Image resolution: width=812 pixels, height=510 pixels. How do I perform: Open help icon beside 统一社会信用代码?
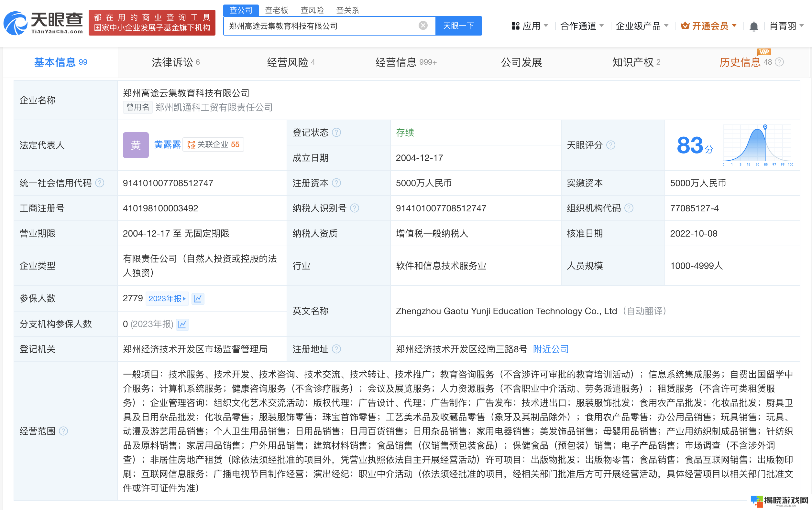pyautogui.click(x=99, y=183)
